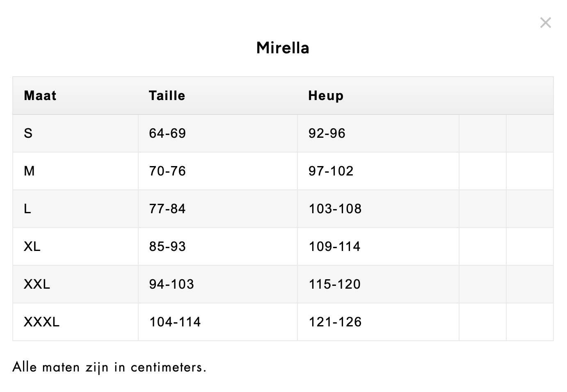This screenshot has height=392, width=567.
Task: Select the size XXXL cell
Action: 41,322
